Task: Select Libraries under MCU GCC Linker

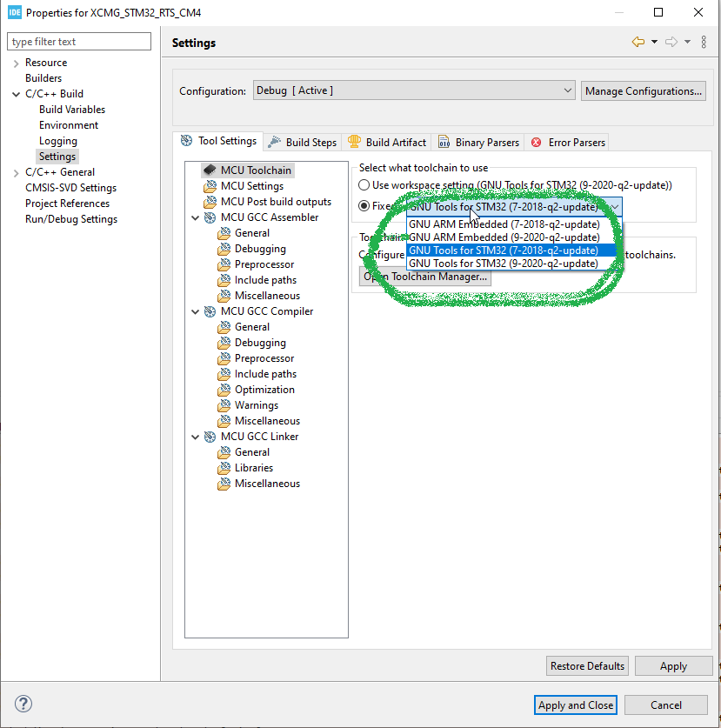Action: click(254, 468)
